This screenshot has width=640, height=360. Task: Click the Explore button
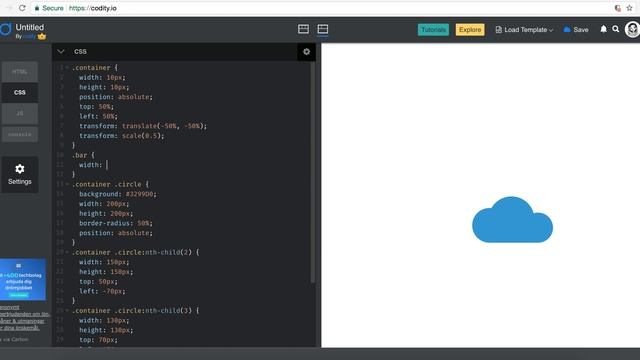click(470, 30)
